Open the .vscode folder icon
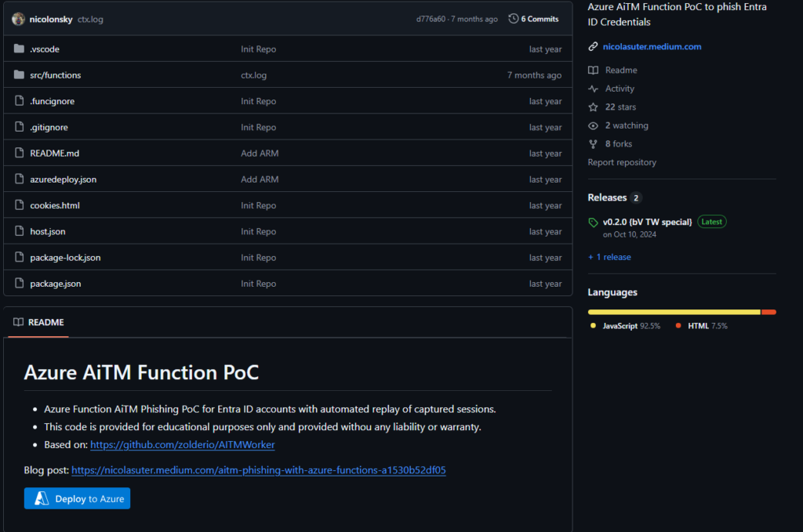 point(19,49)
